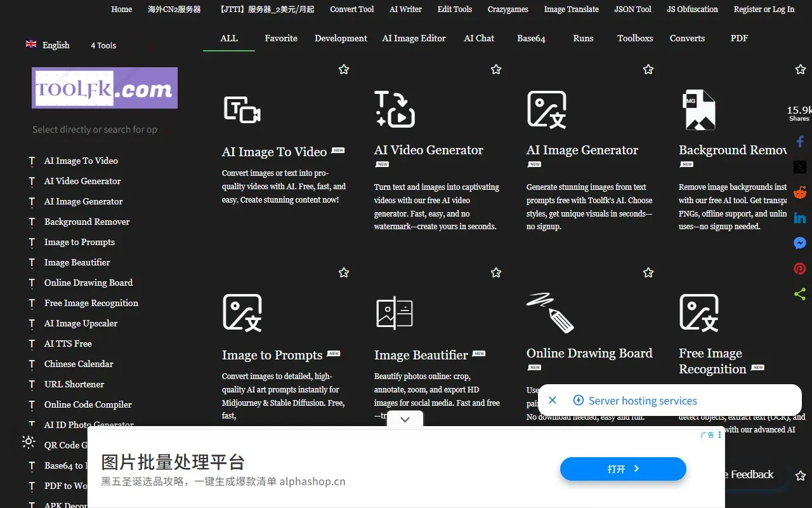Click the Image Beautifier card icon
The width and height of the screenshot is (812, 508).
395,312
